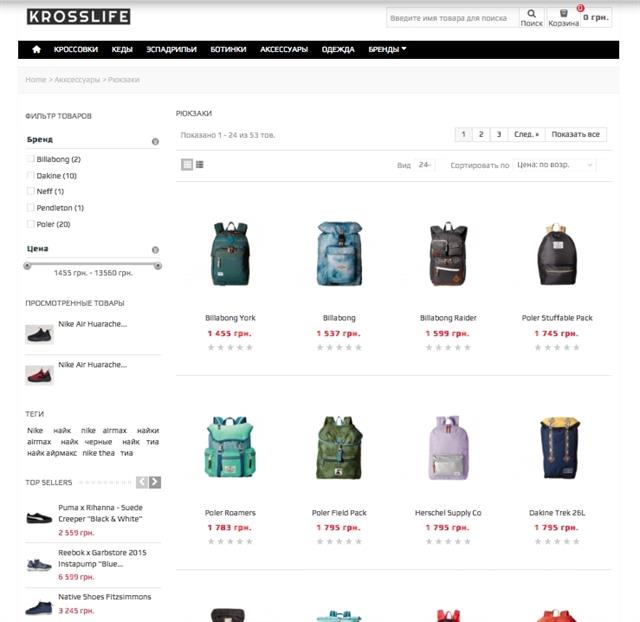This screenshot has width=640, height=622.
Task: Open the БРЕНДЫ dropdown menu
Action: (x=387, y=49)
